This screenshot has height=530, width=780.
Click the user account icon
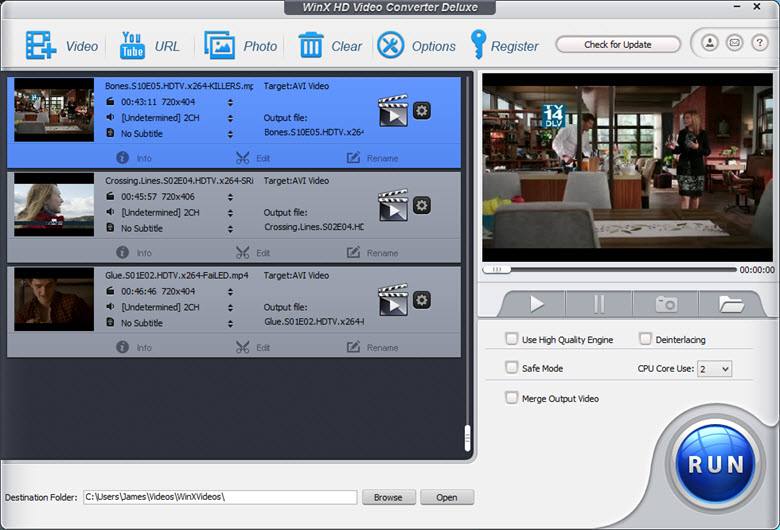coord(710,43)
